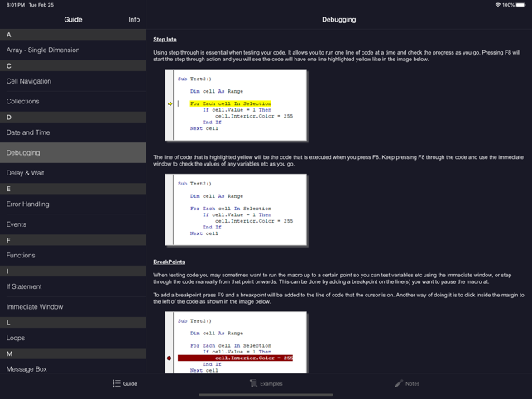Open the Immediate Window topic
This screenshot has height=399, width=532.
(74, 306)
